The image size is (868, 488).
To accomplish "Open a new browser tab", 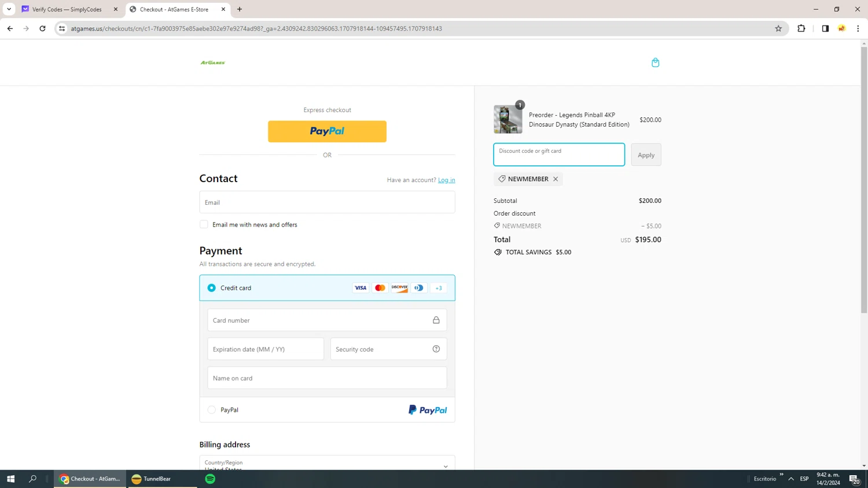I will (240, 9).
